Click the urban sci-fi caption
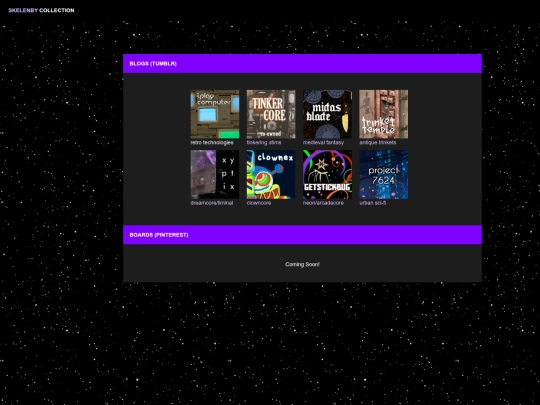Viewport: 540px width, 405px height. [x=373, y=203]
